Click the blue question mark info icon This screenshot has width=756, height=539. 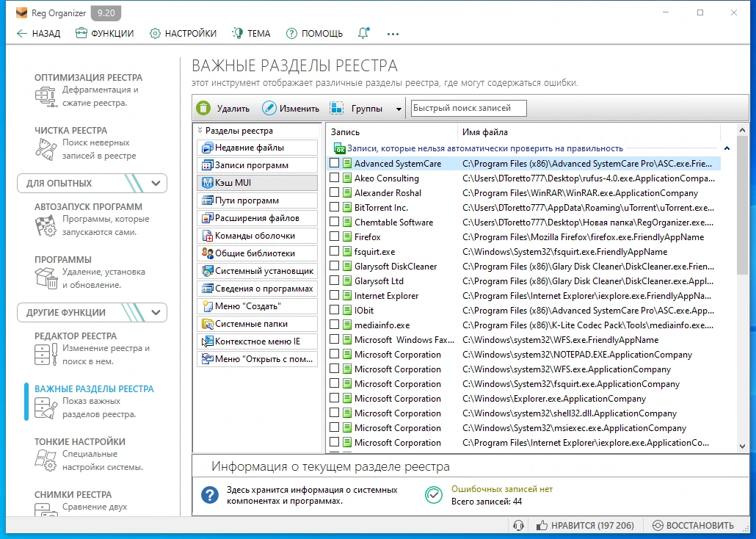[210, 495]
